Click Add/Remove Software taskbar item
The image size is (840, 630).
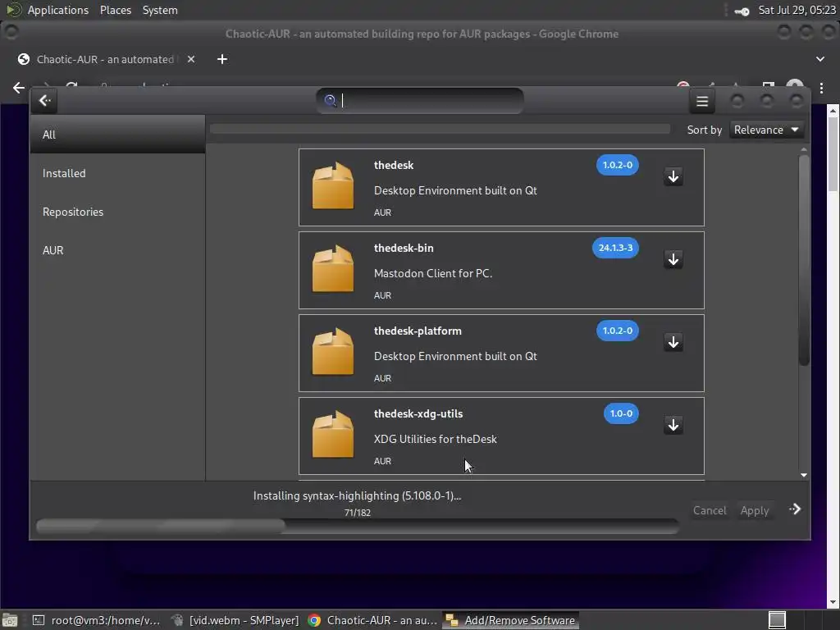[x=510, y=620]
